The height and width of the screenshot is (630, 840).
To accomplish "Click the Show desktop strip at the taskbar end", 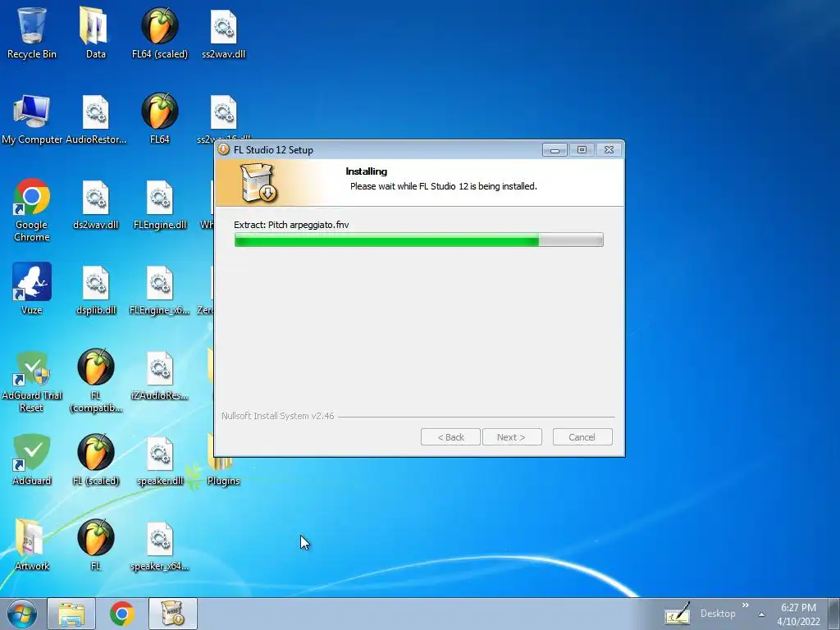I will coord(833,614).
